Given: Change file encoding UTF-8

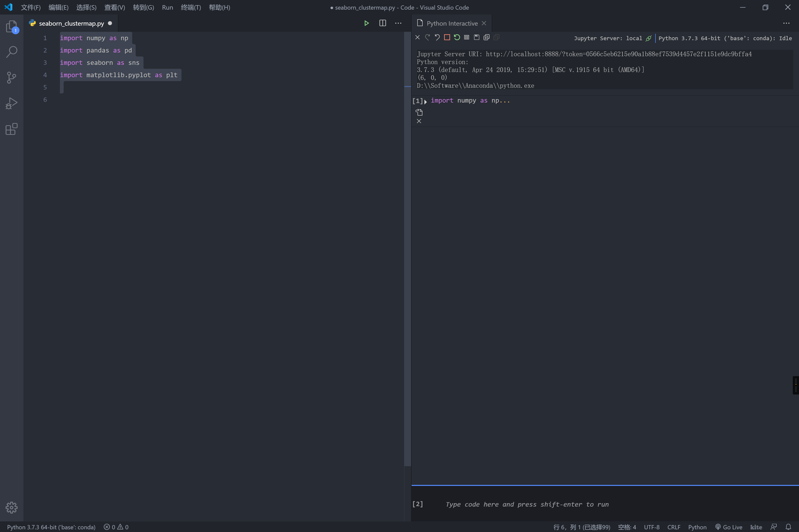Looking at the screenshot, I should pyautogui.click(x=652, y=527).
